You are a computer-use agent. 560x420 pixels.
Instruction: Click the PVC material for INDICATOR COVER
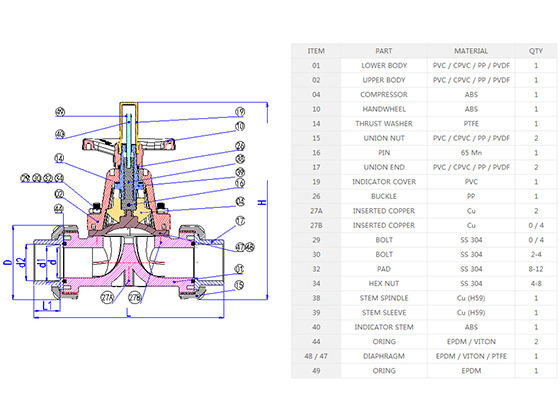[471, 182]
